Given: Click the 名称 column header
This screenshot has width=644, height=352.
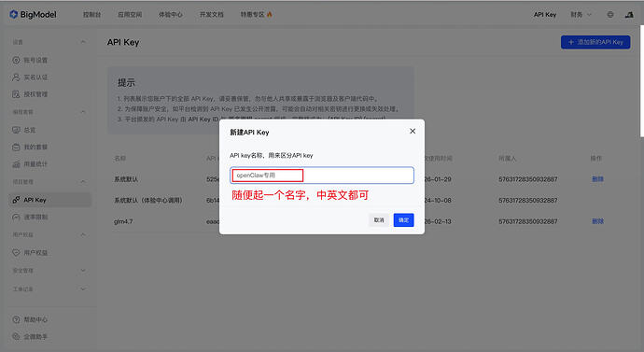Looking at the screenshot, I should click(x=119, y=158).
